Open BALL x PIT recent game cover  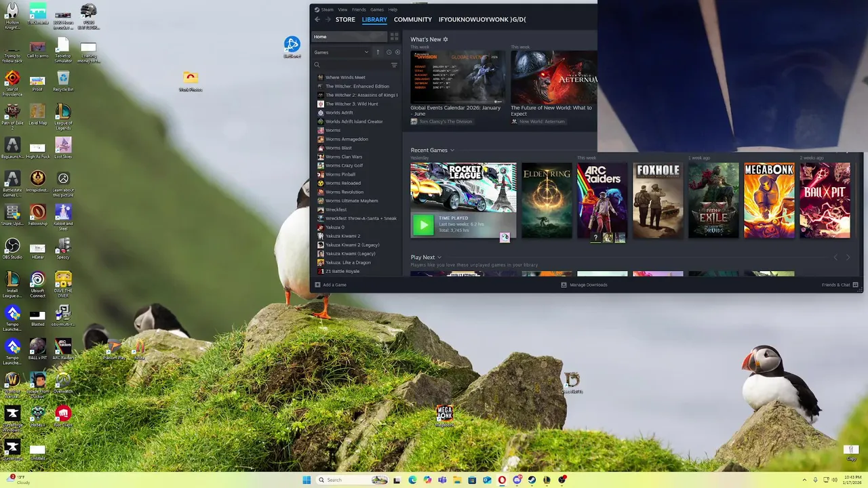825,201
